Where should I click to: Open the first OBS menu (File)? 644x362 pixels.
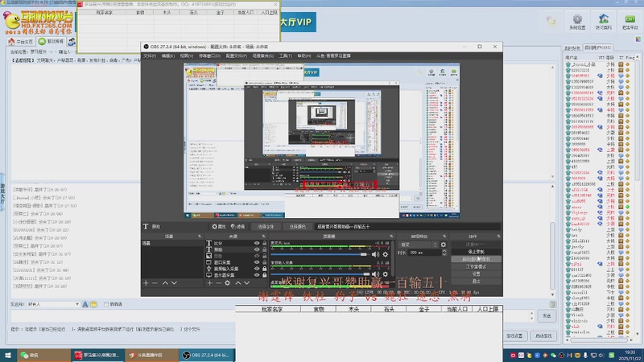coord(150,56)
